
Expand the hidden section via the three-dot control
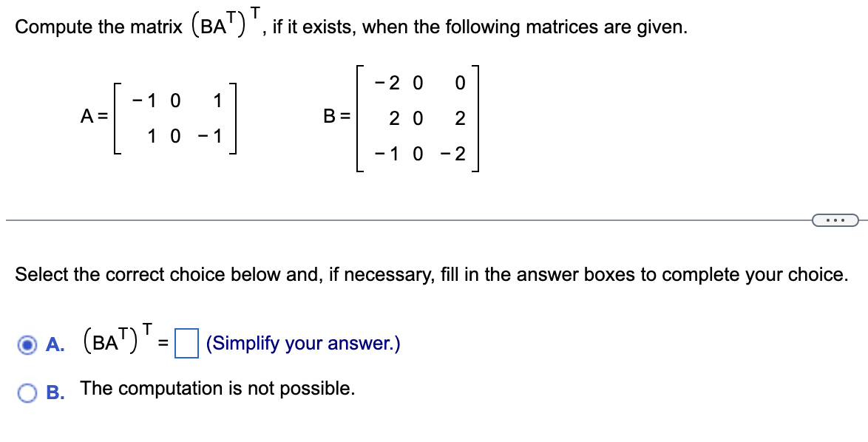click(x=836, y=220)
